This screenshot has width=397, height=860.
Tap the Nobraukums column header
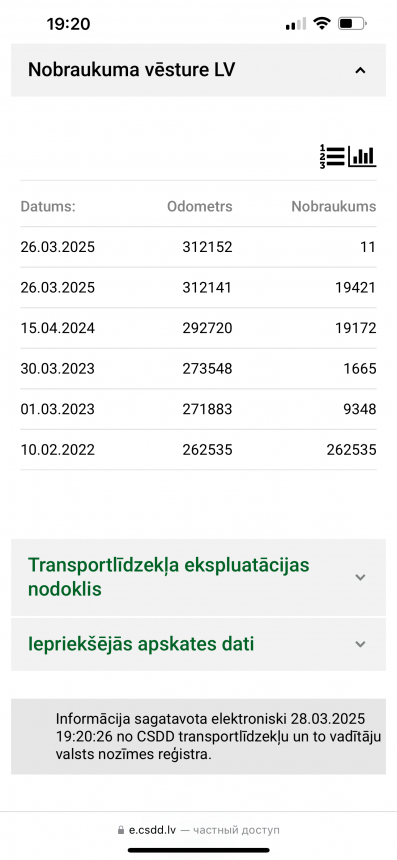334,207
